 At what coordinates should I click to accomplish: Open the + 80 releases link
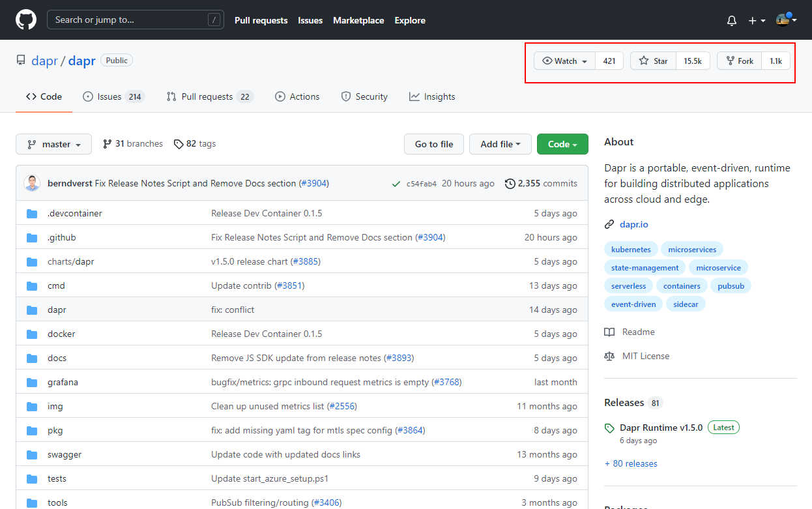(631, 463)
